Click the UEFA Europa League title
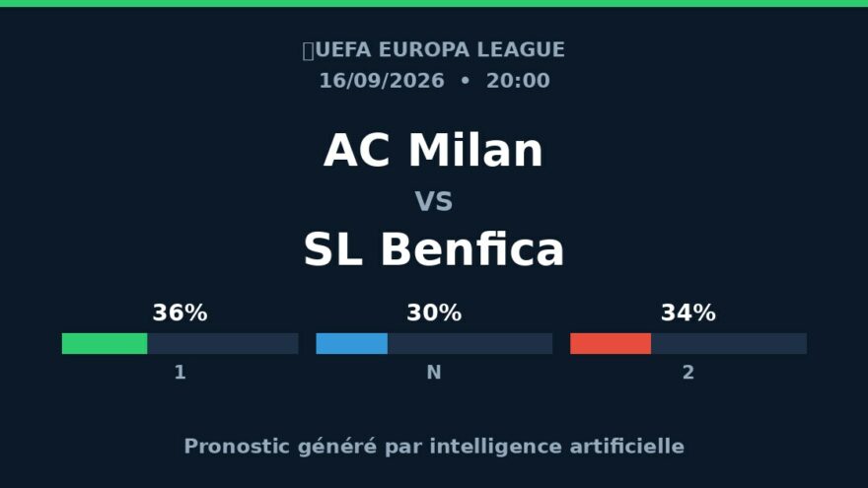Image resolution: width=868 pixels, height=488 pixels. pyautogui.click(x=440, y=50)
